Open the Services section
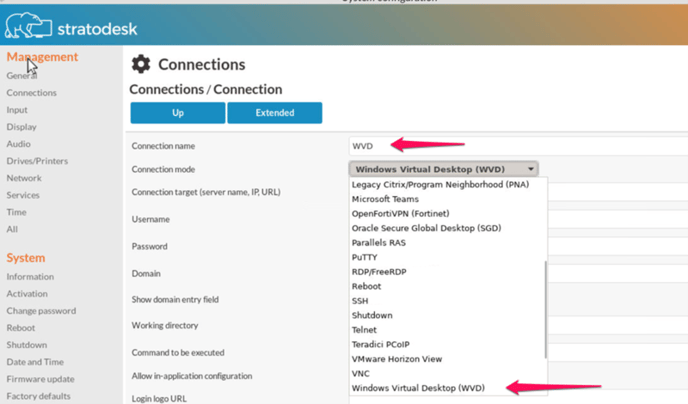688x404 pixels. pyautogui.click(x=23, y=195)
